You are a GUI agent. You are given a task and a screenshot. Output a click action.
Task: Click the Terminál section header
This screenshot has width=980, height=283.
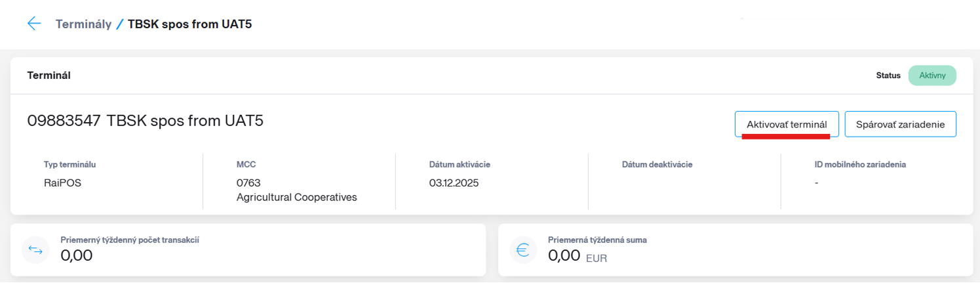click(49, 76)
